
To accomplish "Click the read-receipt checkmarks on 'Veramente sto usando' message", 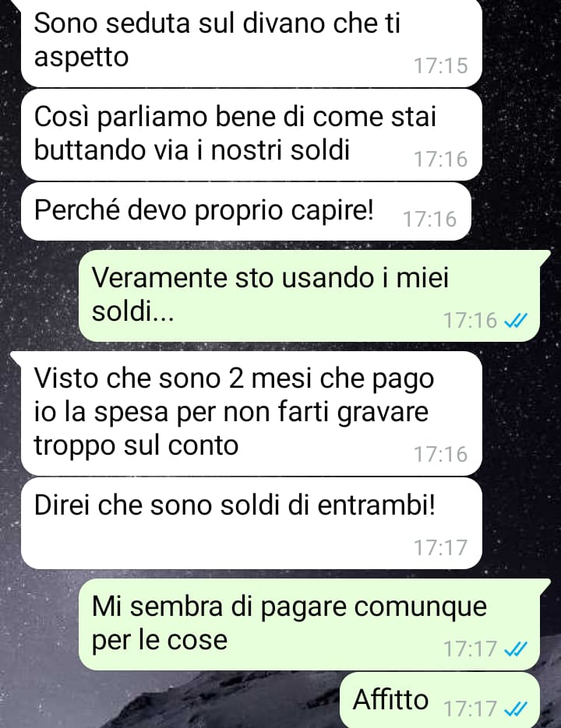I will [x=516, y=320].
